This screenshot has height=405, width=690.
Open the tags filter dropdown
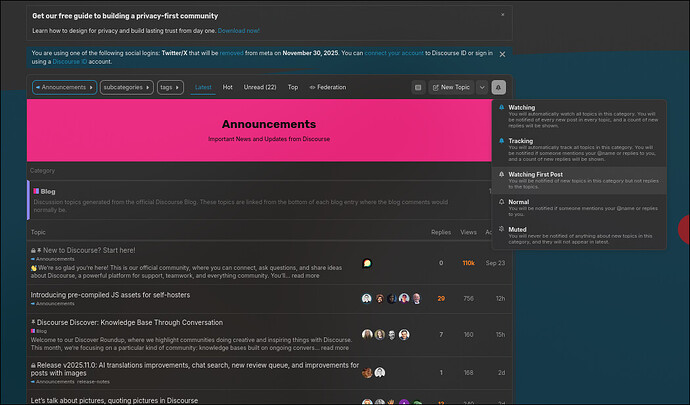(170, 87)
